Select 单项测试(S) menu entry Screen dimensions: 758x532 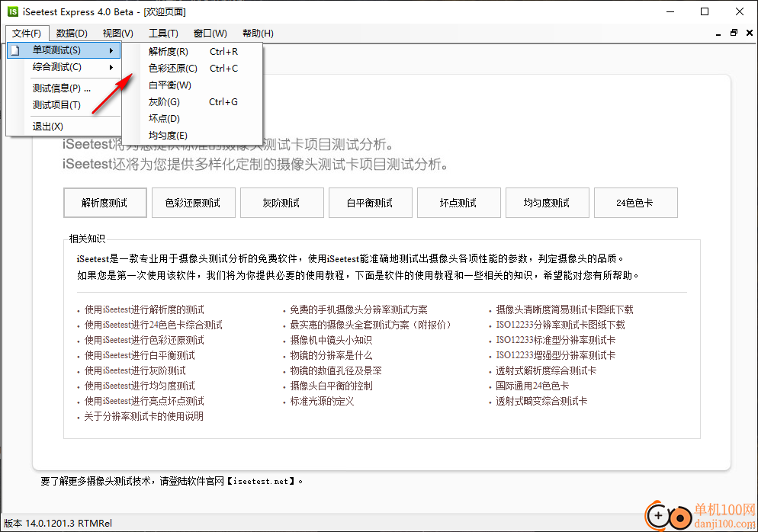[x=63, y=50]
